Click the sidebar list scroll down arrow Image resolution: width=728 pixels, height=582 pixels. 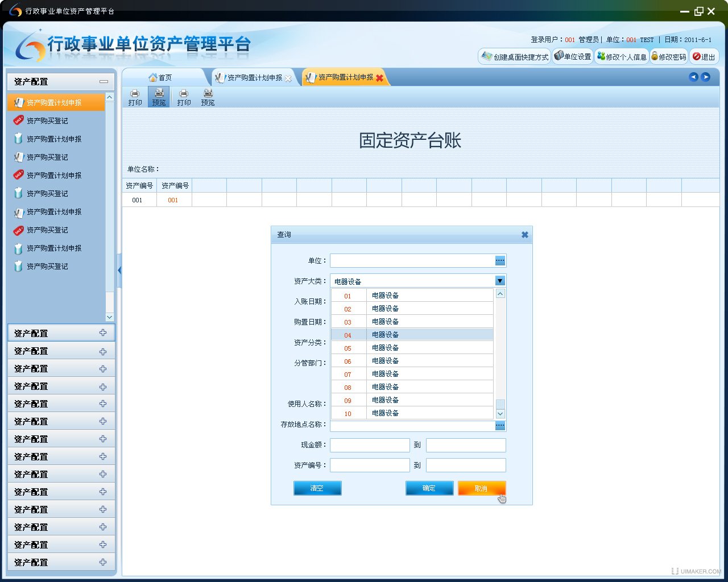coord(110,317)
